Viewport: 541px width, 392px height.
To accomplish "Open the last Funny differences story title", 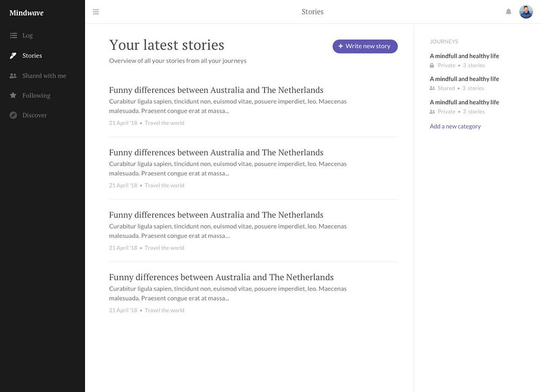I will 221,277.
